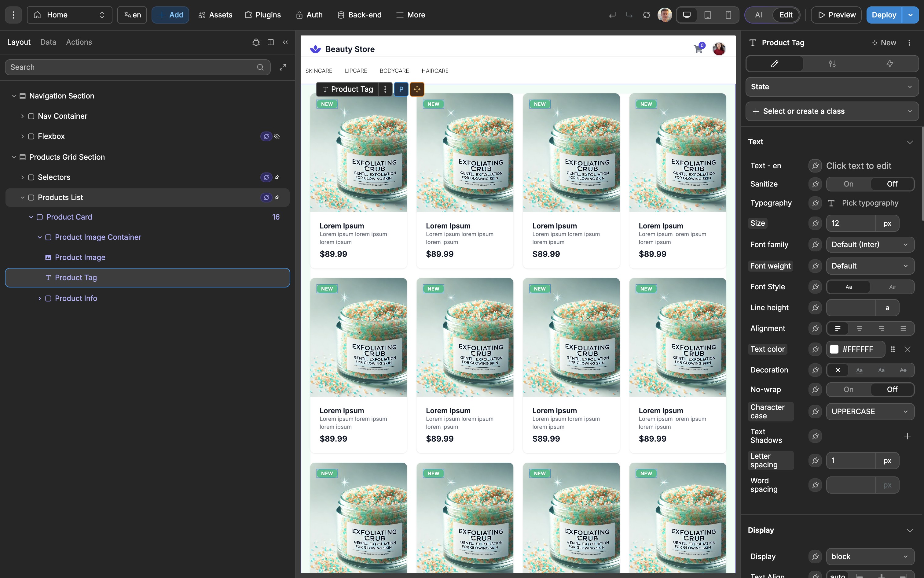Add a text shadow with plus icon
The height and width of the screenshot is (578, 924).
(x=908, y=436)
